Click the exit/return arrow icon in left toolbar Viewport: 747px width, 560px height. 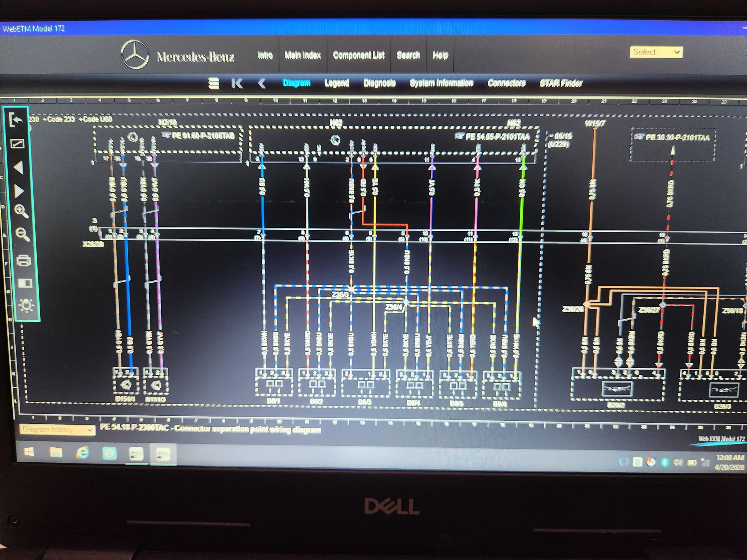pos(17,120)
